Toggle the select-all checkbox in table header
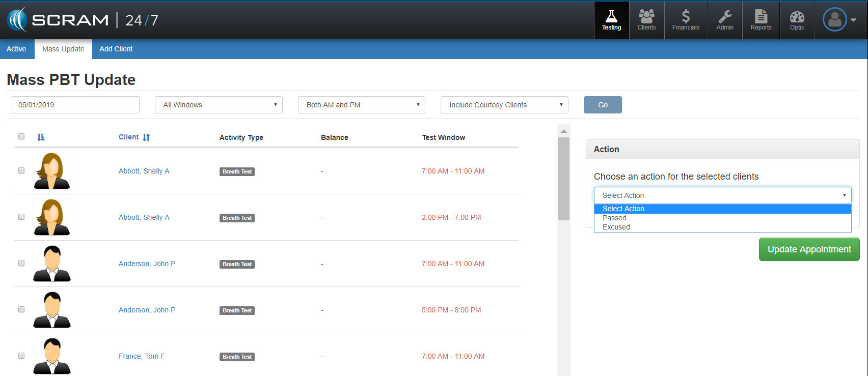 pos(21,136)
